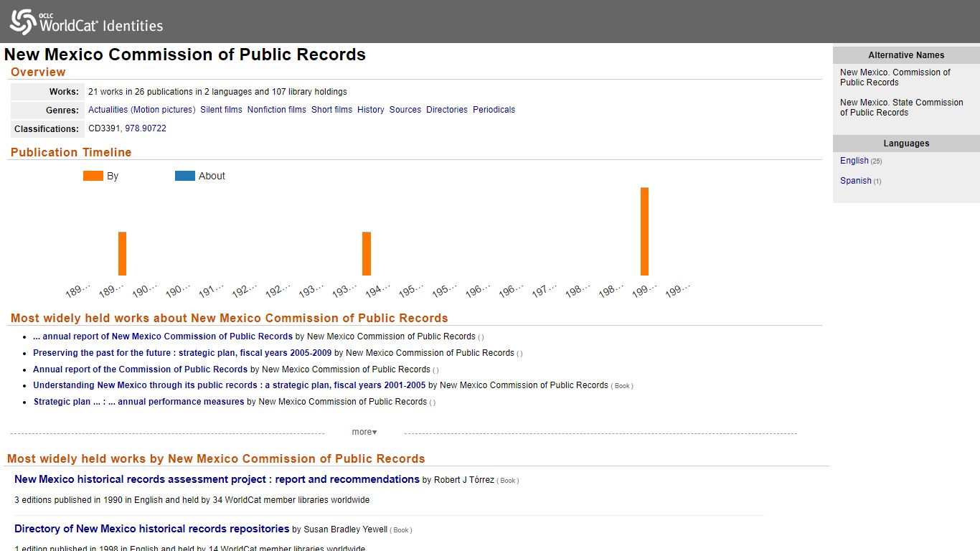Open 'Annual report of the Commission of Public Records'
The height and width of the screenshot is (551, 980).
(140, 369)
